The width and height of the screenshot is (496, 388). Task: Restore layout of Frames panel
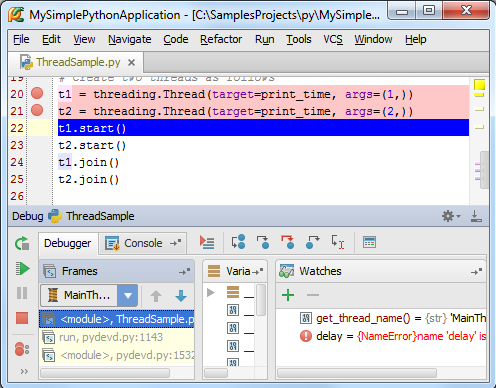(184, 272)
